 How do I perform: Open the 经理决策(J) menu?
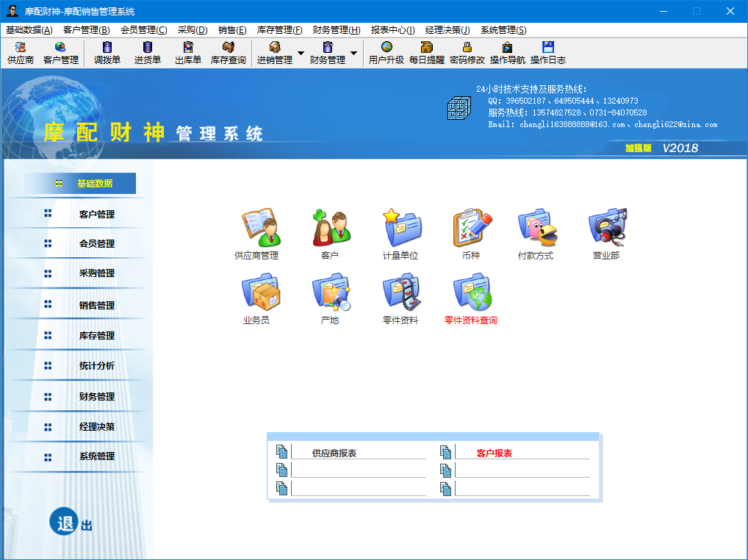[x=447, y=30]
